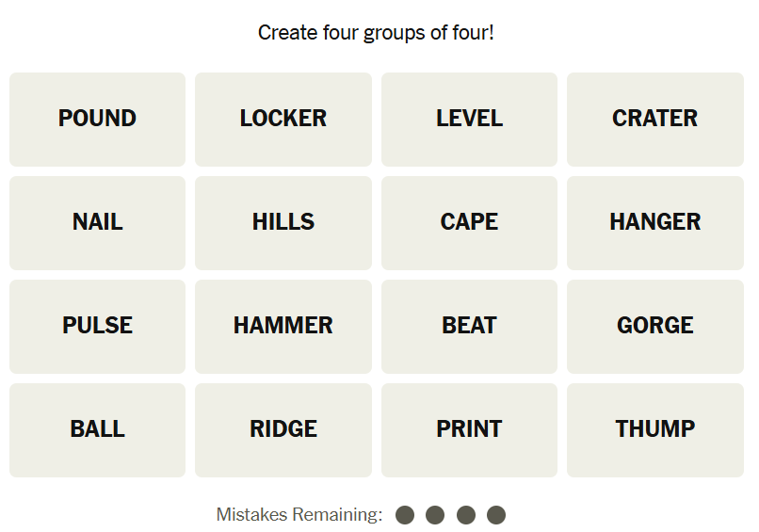This screenshot has width=759, height=532.
Task: Click the "Create four groups of four!" heading
Action: click(x=376, y=33)
